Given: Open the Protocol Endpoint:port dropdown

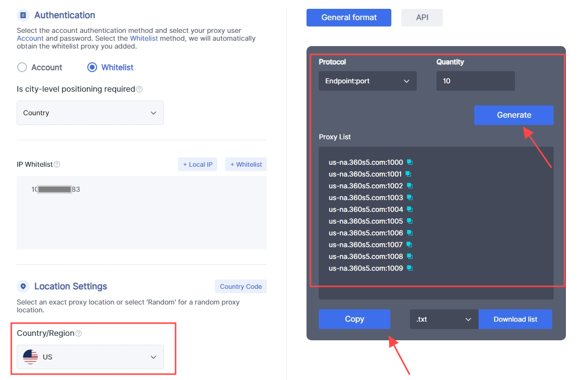Looking at the screenshot, I should coord(367,81).
